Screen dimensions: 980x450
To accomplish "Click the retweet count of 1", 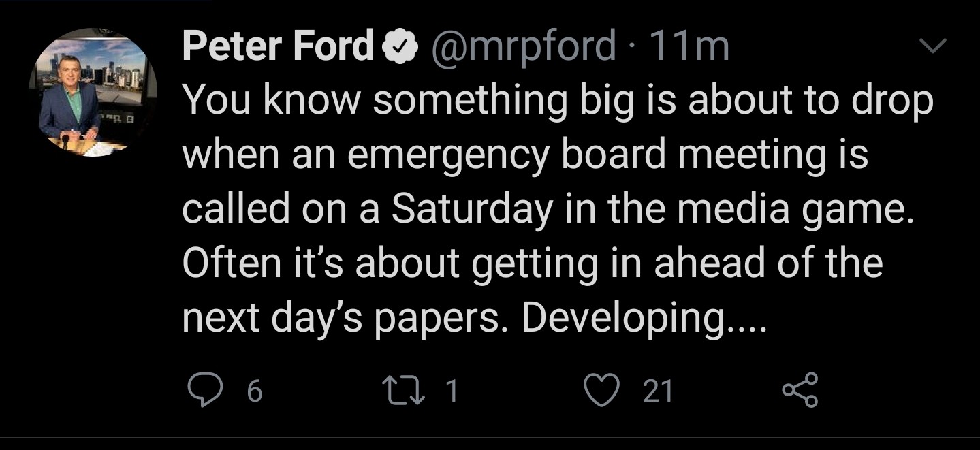I will [x=450, y=391].
